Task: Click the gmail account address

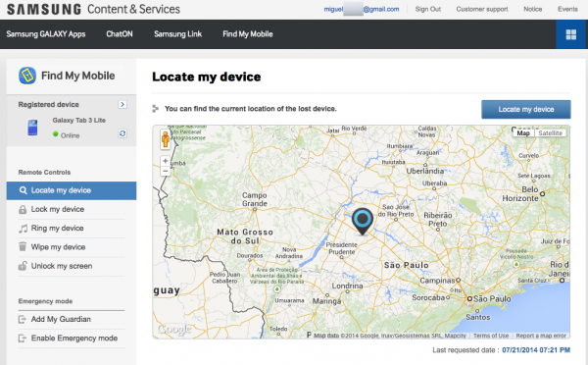Action: click(362, 9)
